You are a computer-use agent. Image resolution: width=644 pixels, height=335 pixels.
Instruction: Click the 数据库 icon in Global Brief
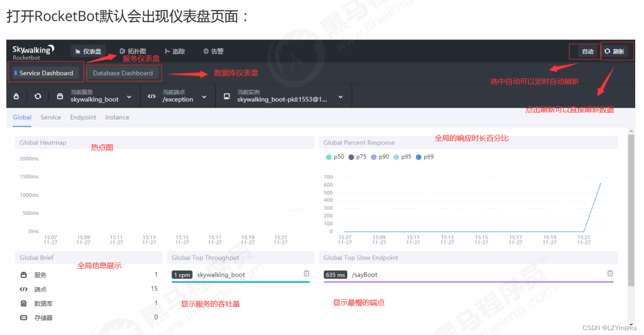(23, 303)
